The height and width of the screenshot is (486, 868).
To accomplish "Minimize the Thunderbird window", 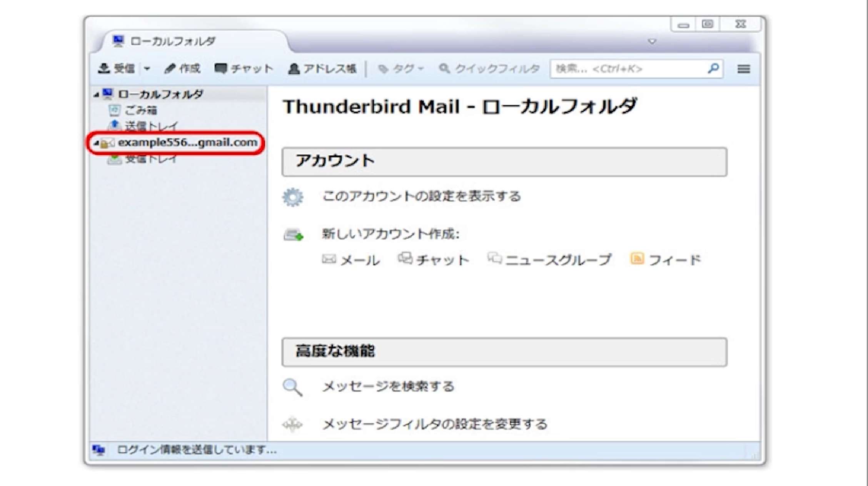I will pyautogui.click(x=683, y=25).
